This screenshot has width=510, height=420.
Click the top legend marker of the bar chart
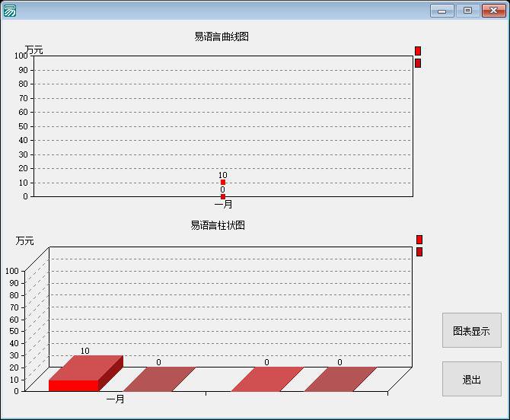[419, 240]
